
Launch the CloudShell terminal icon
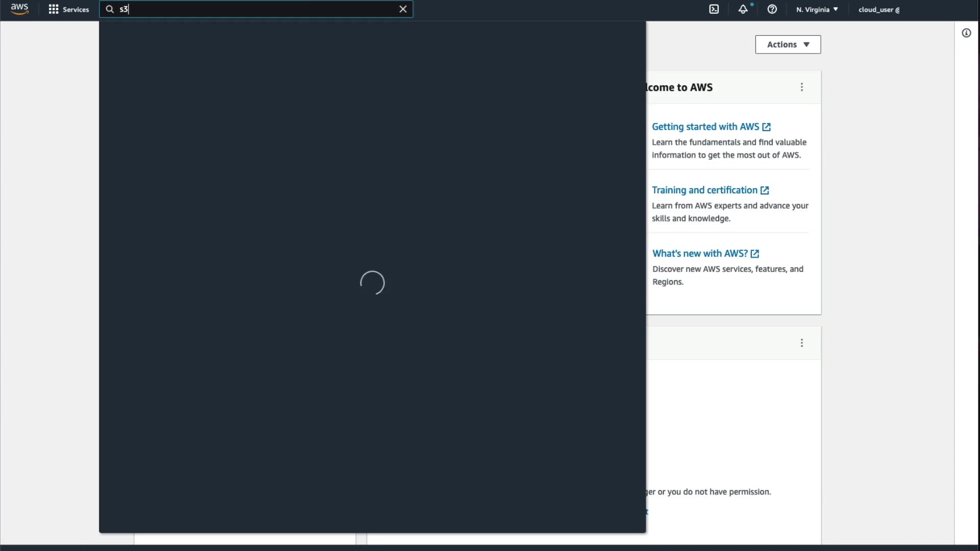714,9
